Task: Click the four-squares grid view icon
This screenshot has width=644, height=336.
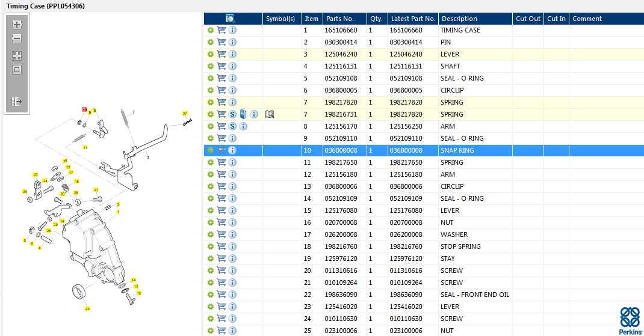Action: tap(17, 55)
